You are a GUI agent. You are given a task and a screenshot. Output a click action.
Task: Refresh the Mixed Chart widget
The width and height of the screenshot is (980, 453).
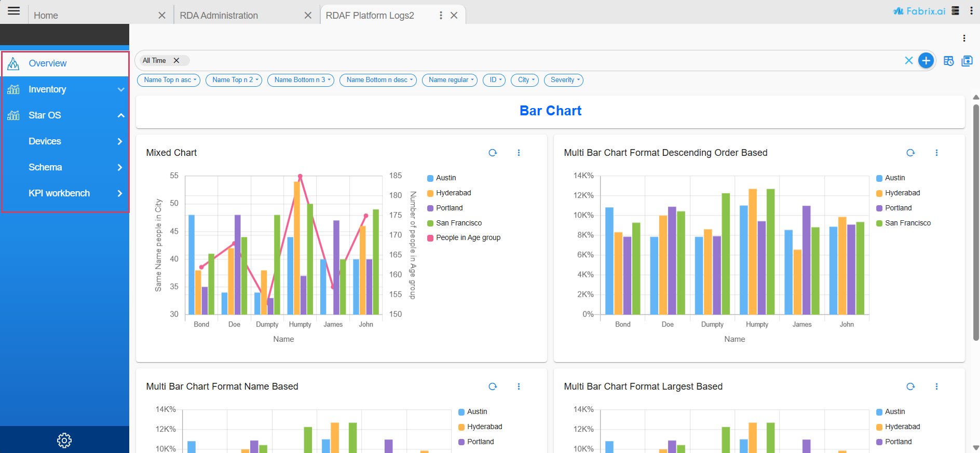coord(493,153)
